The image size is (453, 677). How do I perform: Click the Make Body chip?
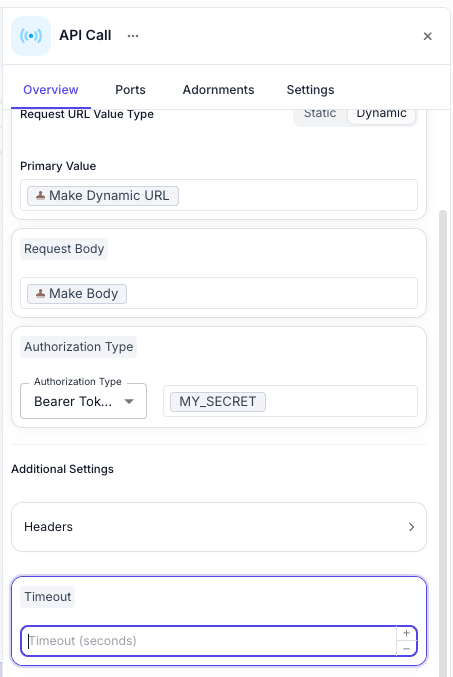[x=77, y=294]
